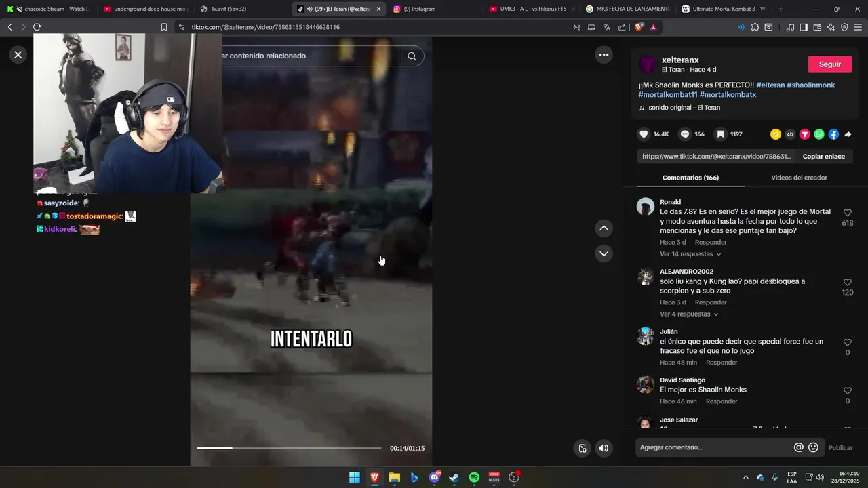Switch to the Videos del creador tab
868x488 pixels.
click(799, 178)
